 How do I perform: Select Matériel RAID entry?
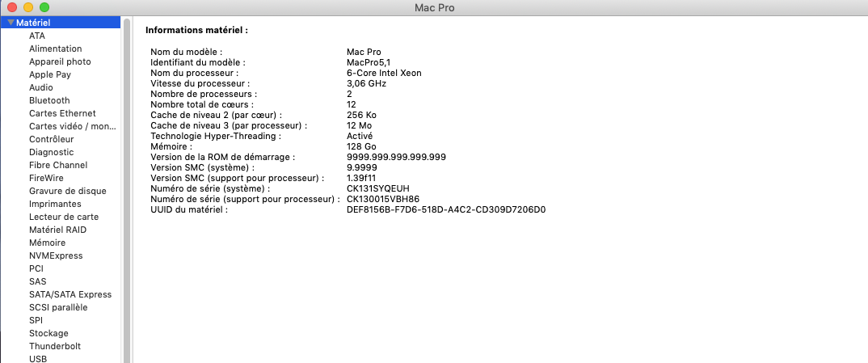[x=57, y=230]
